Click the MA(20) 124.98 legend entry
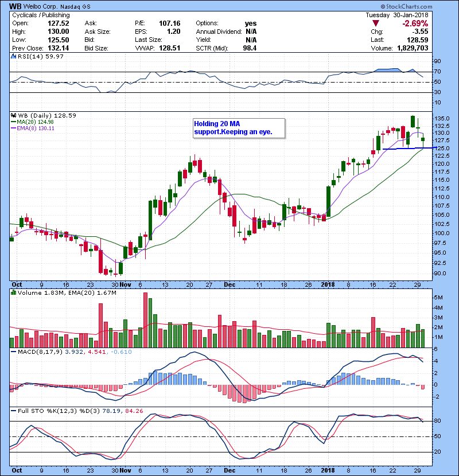459x476 pixels. [32, 122]
